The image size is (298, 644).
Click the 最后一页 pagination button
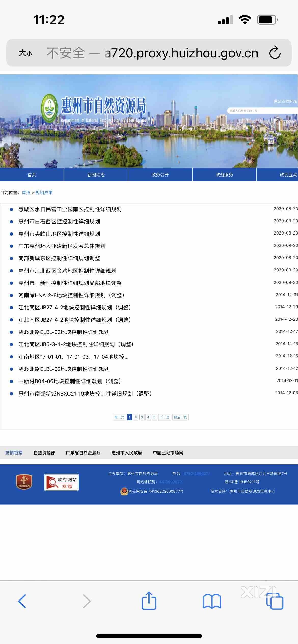180,417
